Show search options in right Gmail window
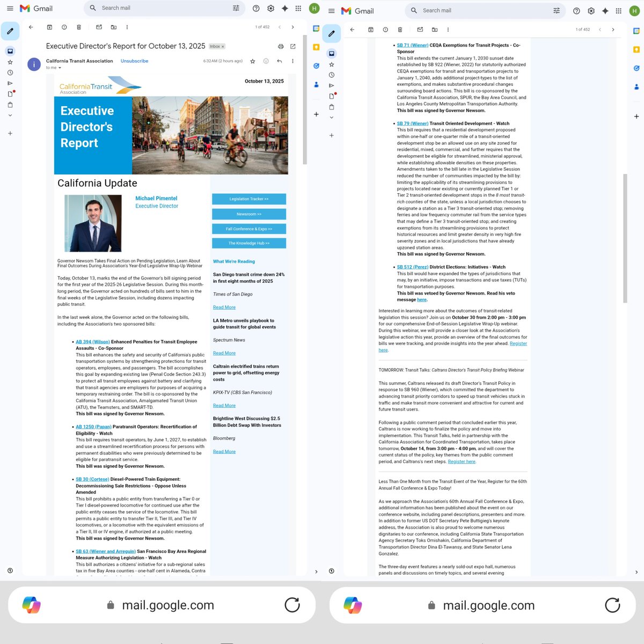 click(557, 11)
